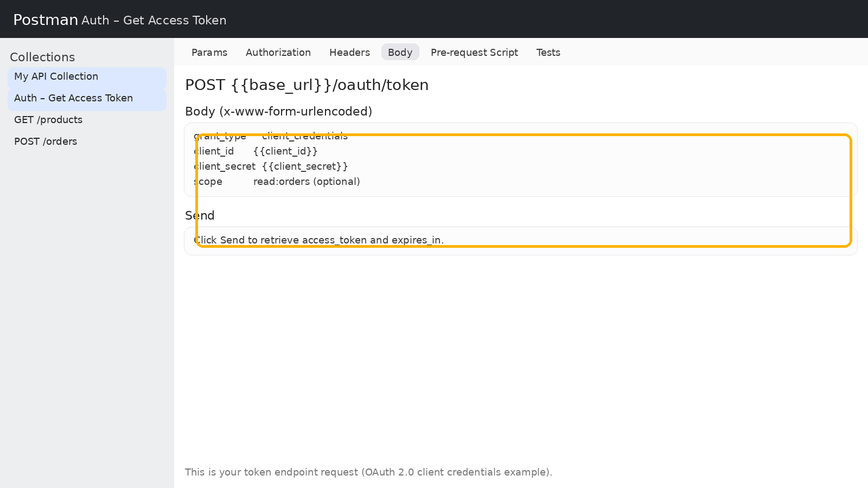Click the POST {{base_url}}/oauth/token request URL

pos(307,85)
